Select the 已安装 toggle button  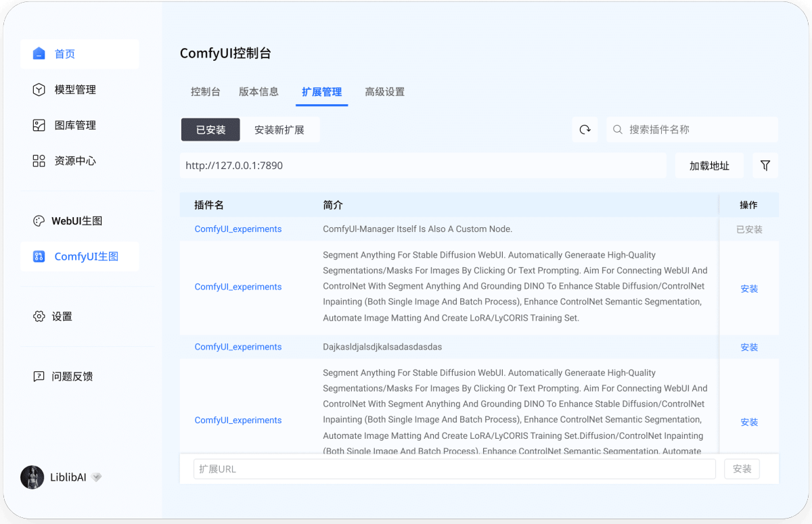coord(210,130)
